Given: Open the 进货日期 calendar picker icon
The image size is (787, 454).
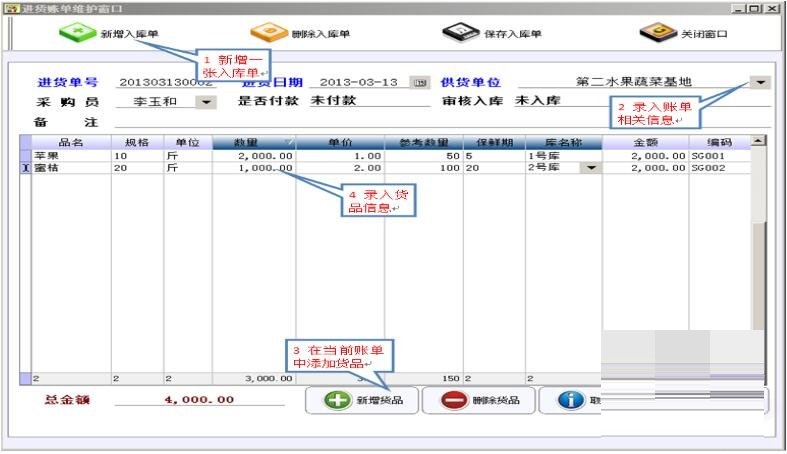Looking at the screenshot, I should [x=420, y=83].
